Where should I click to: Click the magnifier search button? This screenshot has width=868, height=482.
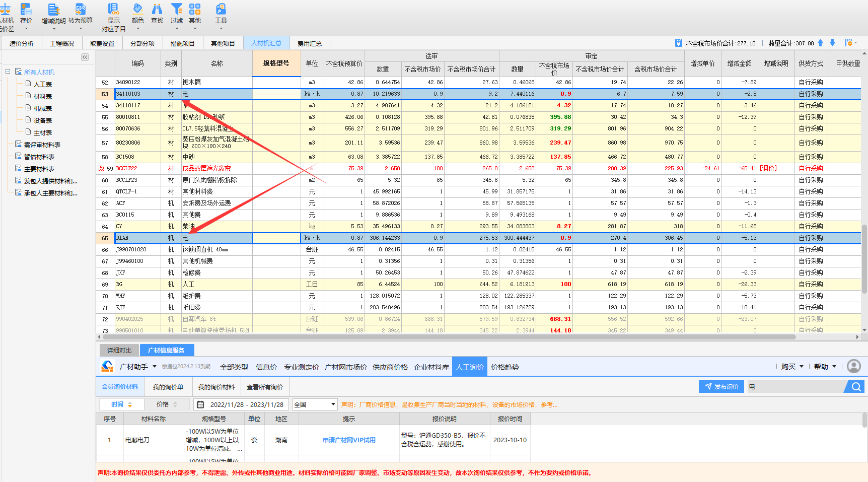tap(856, 387)
